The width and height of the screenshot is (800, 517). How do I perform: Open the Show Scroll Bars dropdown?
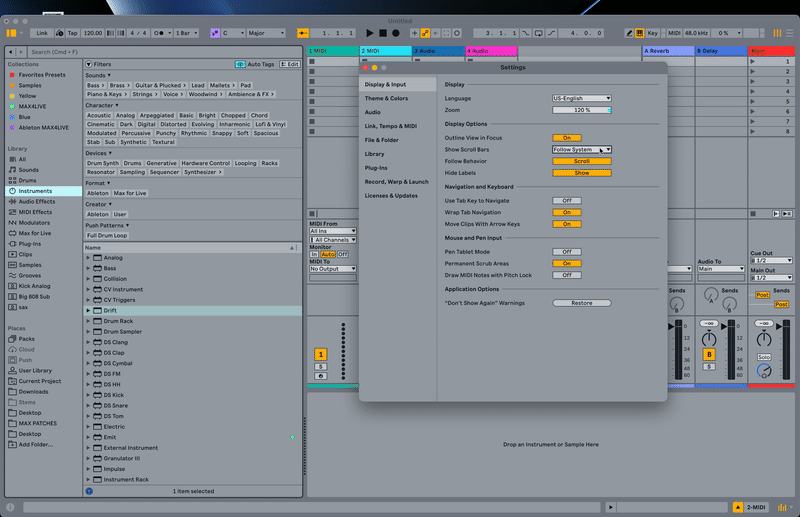click(x=581, y=149)
